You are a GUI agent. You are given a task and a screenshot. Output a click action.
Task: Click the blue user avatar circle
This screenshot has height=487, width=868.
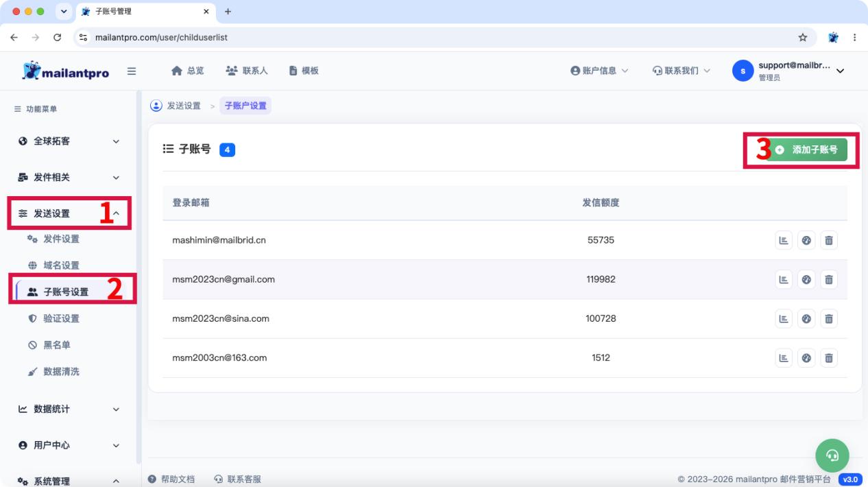click(x=743, y=71)
